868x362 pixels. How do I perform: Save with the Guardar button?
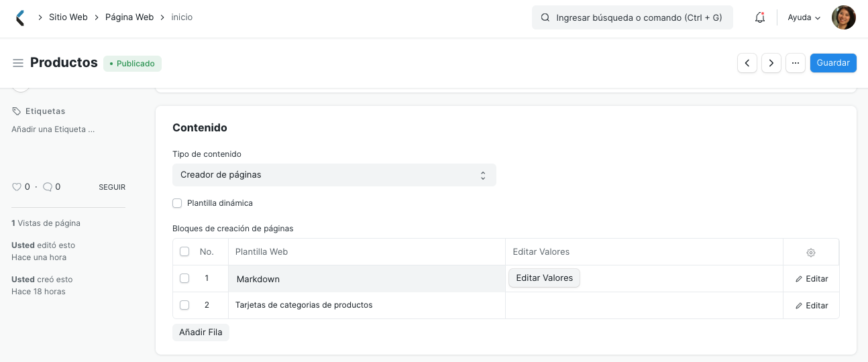click(x=833, y=63)
